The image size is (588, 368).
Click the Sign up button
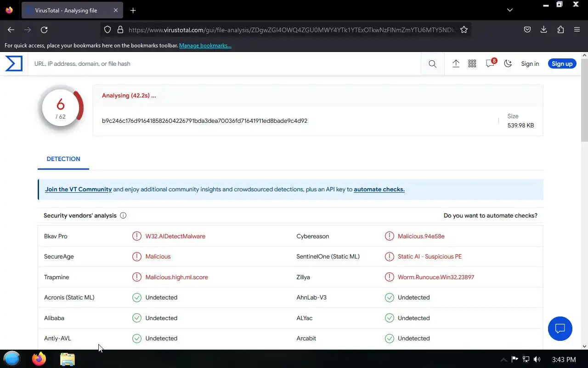click(x=562, y=64)
